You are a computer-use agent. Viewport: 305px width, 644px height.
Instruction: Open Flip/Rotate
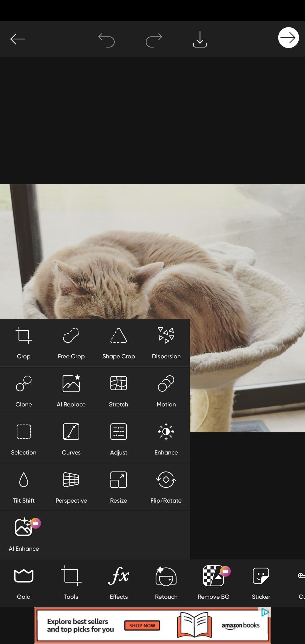pos(166,487)
